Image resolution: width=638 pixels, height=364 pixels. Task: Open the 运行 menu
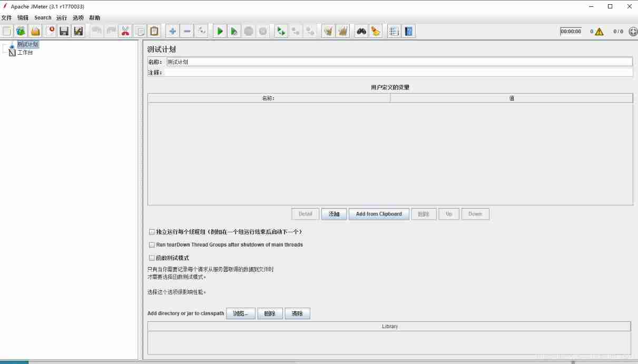pyautogui.click(x=62, y=18)
